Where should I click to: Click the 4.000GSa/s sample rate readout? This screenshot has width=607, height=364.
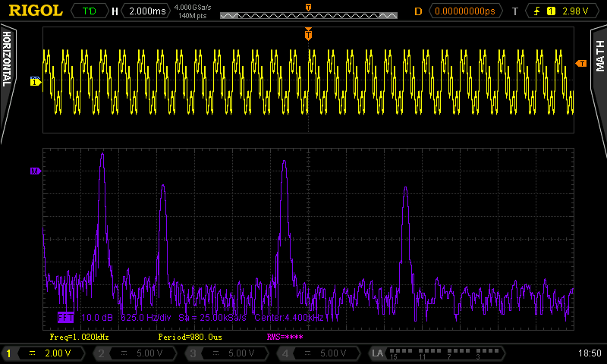193,7
